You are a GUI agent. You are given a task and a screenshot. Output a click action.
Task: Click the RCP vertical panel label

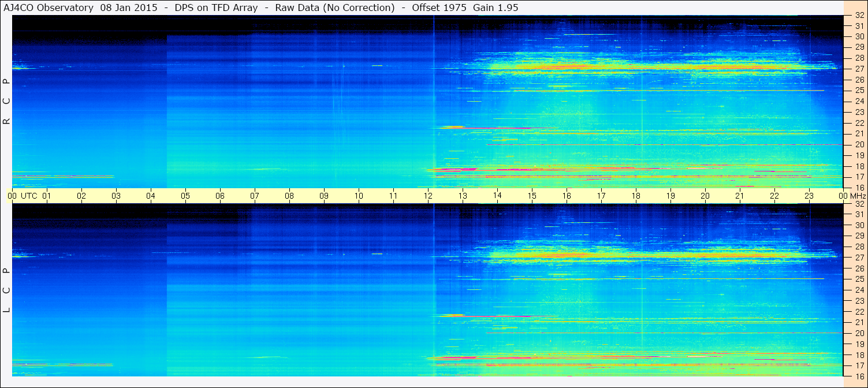pyautogui.click(x=7, y=102)
